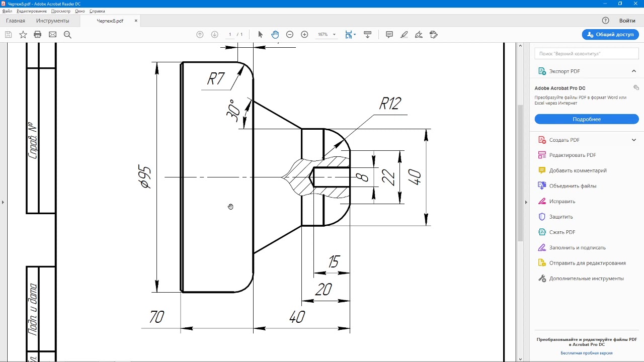The width and height of the screenshot is (644, 362).
Task: Click Войти sign-in button
Action: click(627, 21)
